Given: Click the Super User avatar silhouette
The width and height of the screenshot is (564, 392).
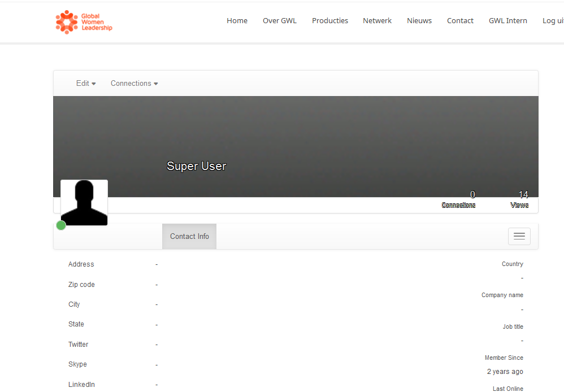Looking at the screenshot, I should [84, 202].
